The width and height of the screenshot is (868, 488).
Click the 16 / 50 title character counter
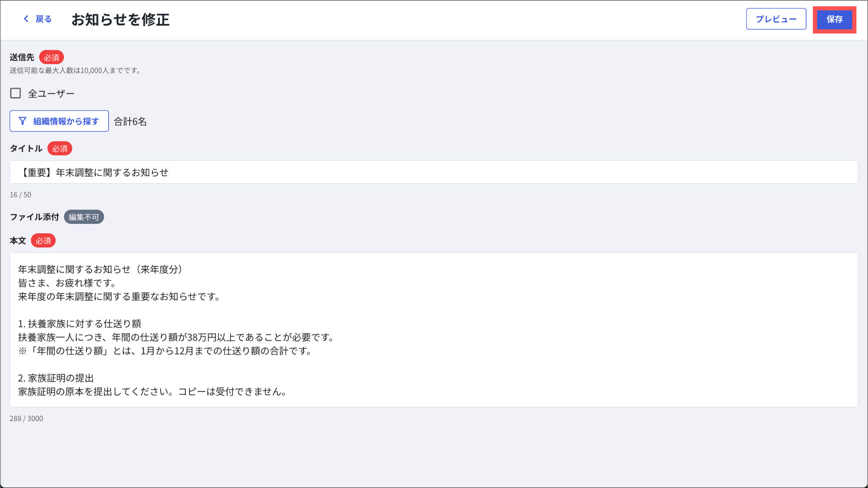[20, 195]
